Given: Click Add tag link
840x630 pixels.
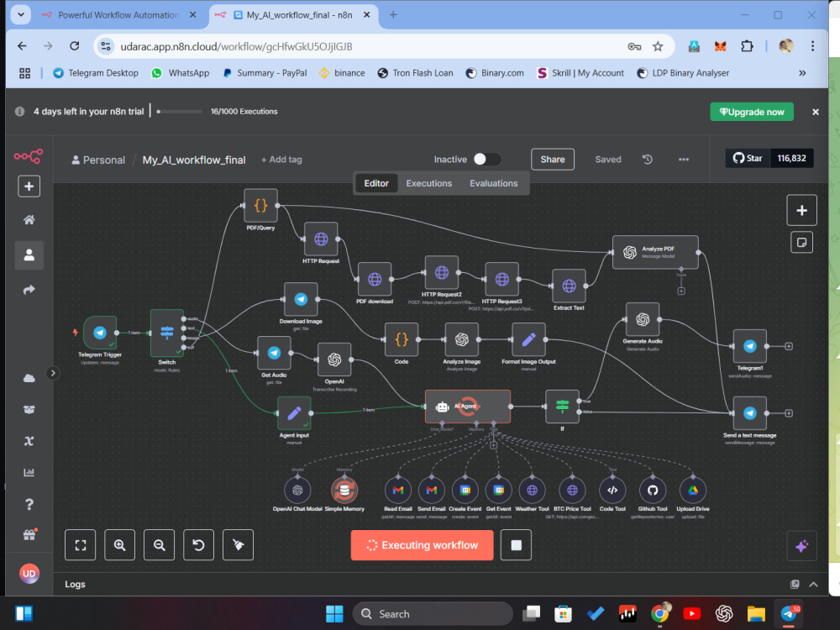Looking at the screenshot, I should click(x=281, y=160).
